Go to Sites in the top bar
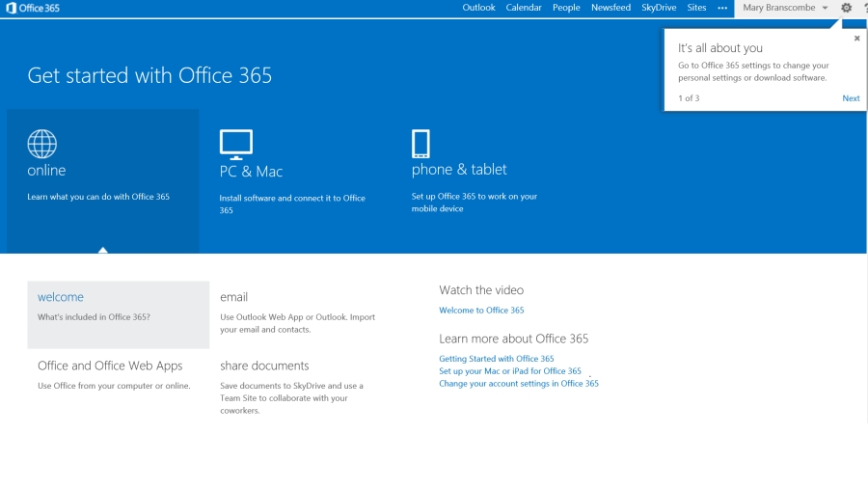The height and width of the screenshot is (488, 868). 696,8
